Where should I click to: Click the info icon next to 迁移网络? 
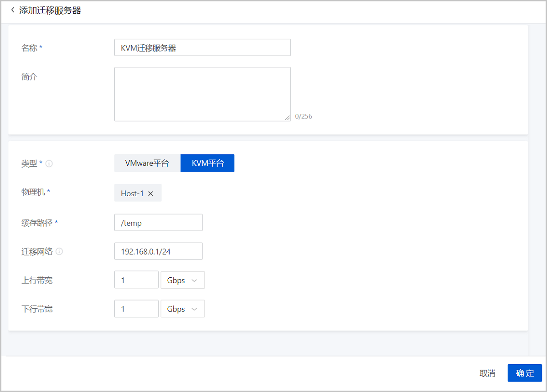(x=59, y=251)
